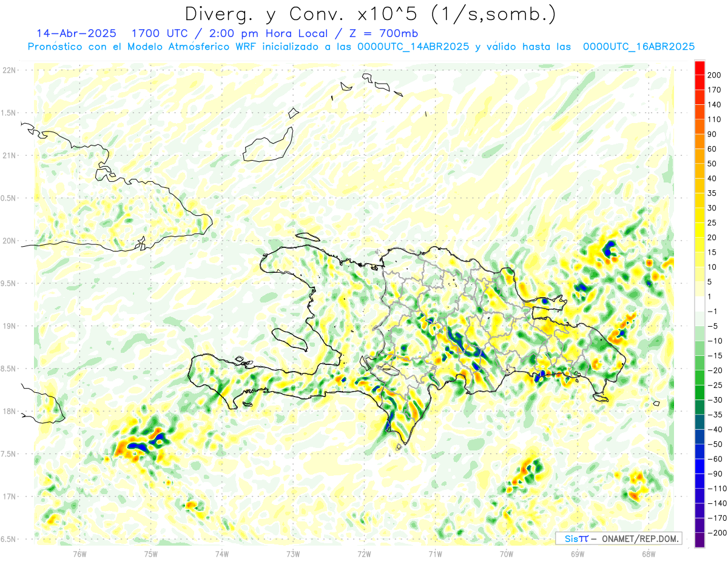Click the "0000UTC_16ABR2025" valid-until time
Viewport: 728px width, 562px height.
point(638,47)
